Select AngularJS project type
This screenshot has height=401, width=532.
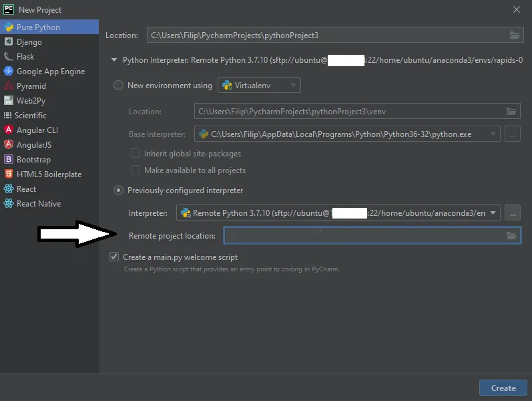point(49,144)
